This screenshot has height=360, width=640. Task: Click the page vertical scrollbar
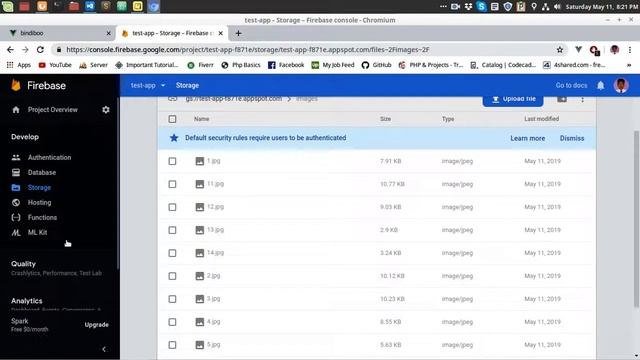point(636,219)
